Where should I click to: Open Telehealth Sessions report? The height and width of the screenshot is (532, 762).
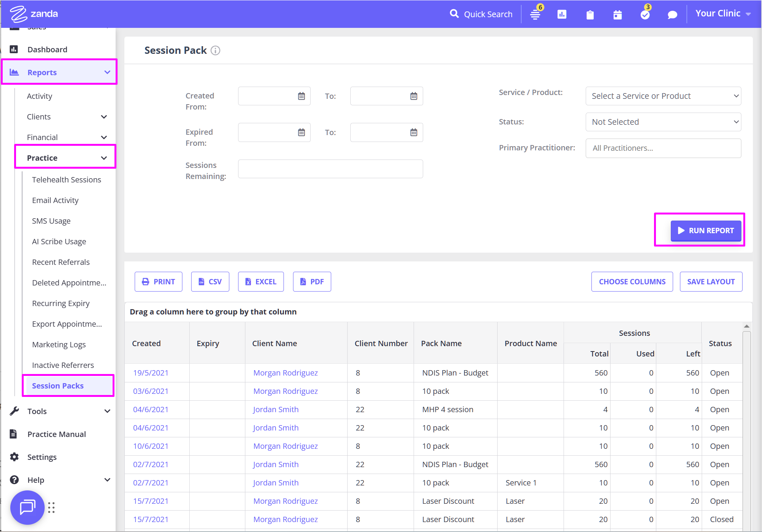66,180
